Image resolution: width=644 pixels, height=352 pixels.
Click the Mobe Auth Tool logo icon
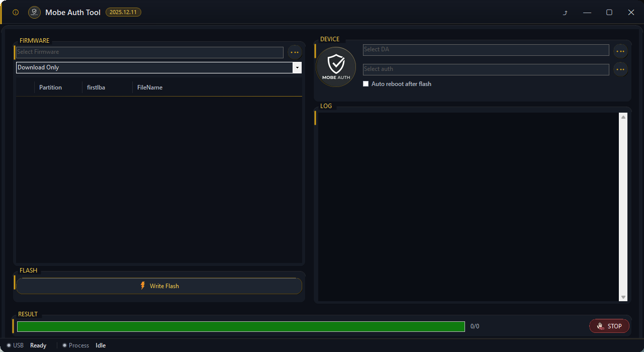click(x=34, y=13)
